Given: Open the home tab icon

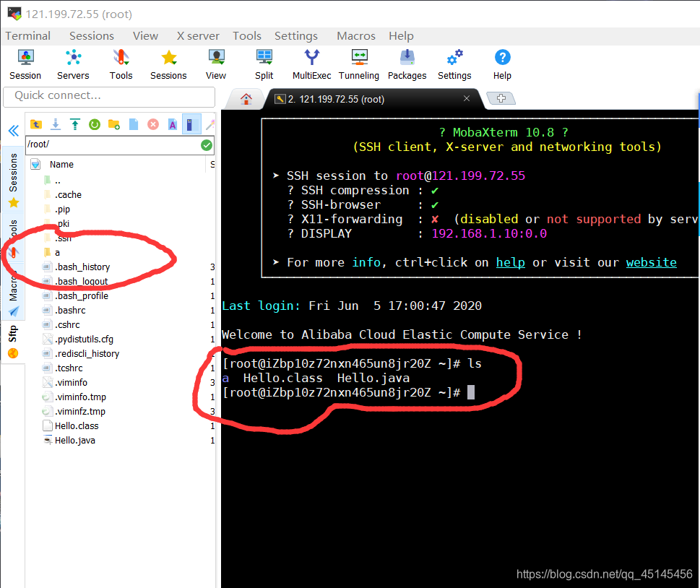Looking at the screenshot, I should [x=246, y=99].
